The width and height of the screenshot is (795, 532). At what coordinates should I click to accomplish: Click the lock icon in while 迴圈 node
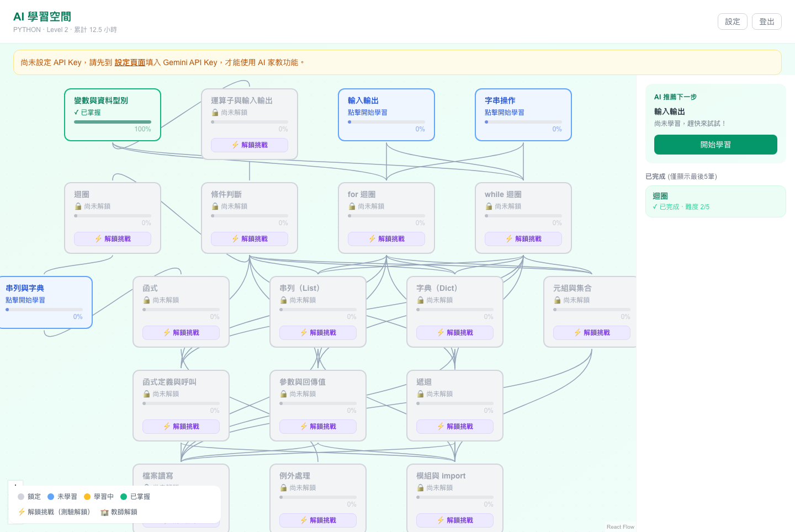pyautogui.click(x=489, y=206)
